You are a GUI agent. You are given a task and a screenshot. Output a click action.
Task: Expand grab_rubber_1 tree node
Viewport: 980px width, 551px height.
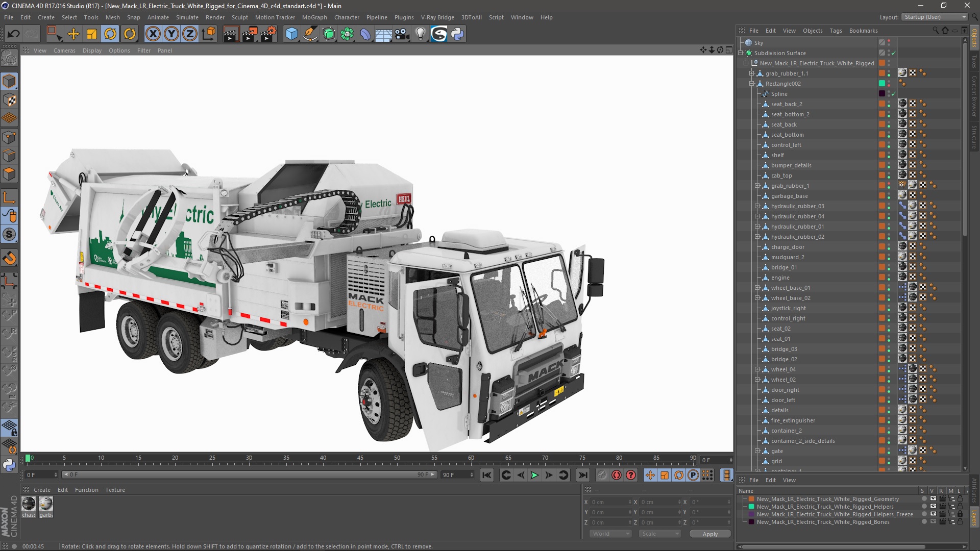[x=757, y=186]
